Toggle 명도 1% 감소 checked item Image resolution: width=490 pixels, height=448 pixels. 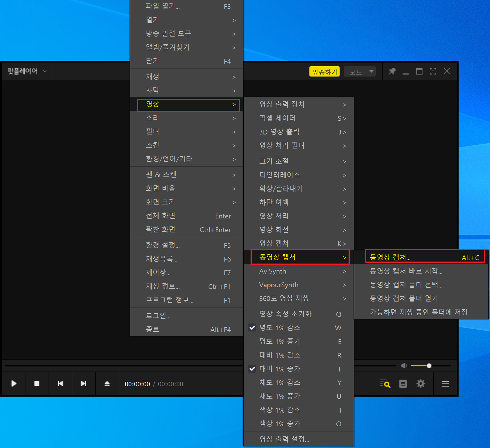pos(299,328)
